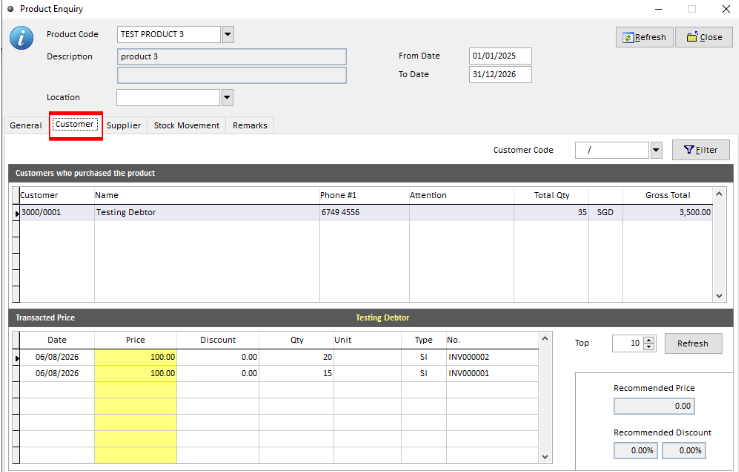Click the row indicator for customer 3000/0001
This screenshot has width=739, height=472.
[x=16, y=213]
